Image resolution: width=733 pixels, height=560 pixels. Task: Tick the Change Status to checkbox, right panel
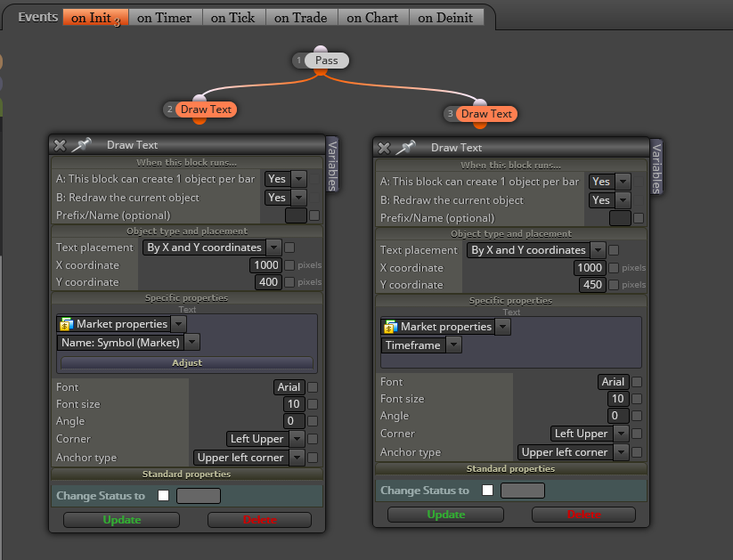(487, 490)
